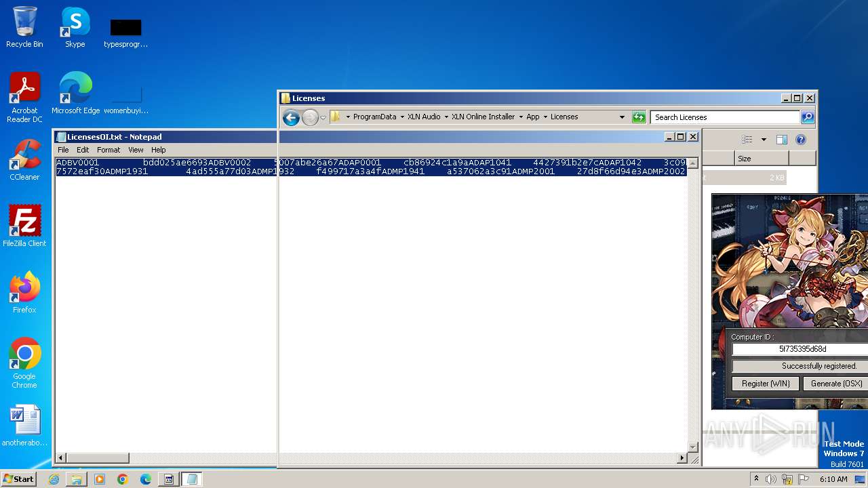The image size is (868, 488).
Task: Expand arrow before ProgramData breadcrumb
Action: click(x=348, y=117)
